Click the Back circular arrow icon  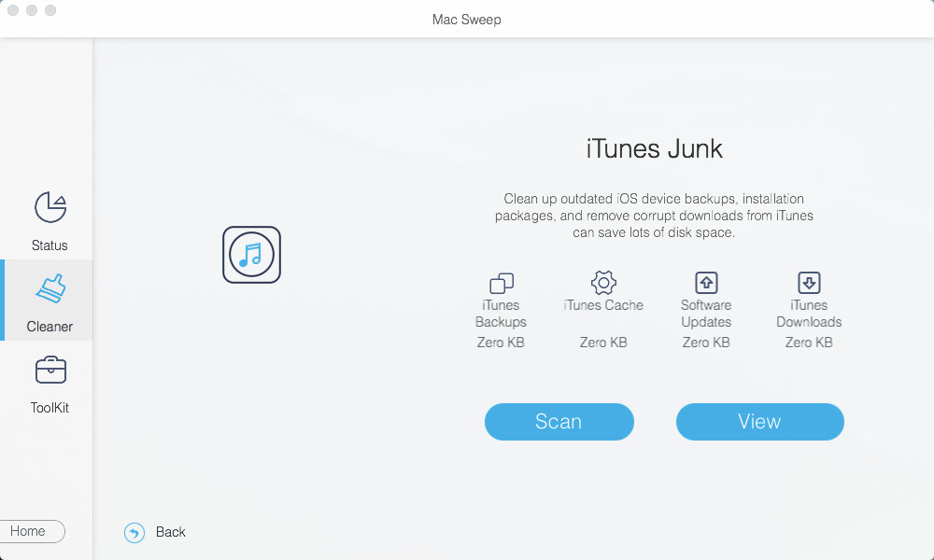[134, 533]
